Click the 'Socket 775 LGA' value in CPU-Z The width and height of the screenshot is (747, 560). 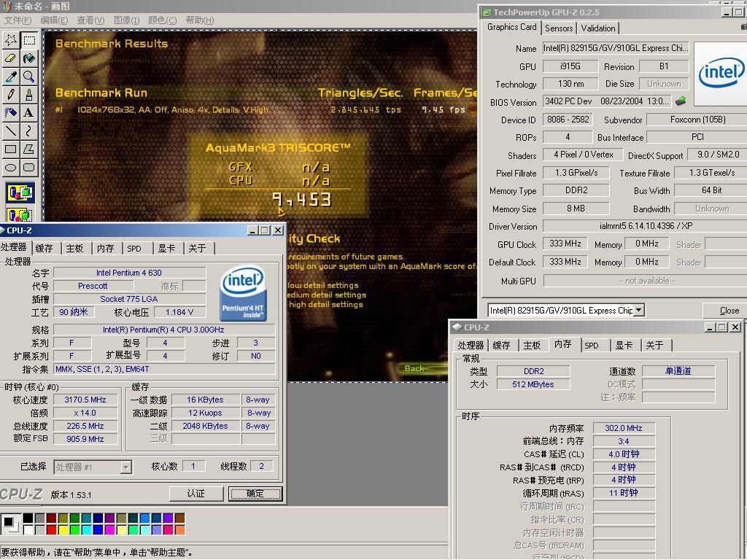pos(130,299)
